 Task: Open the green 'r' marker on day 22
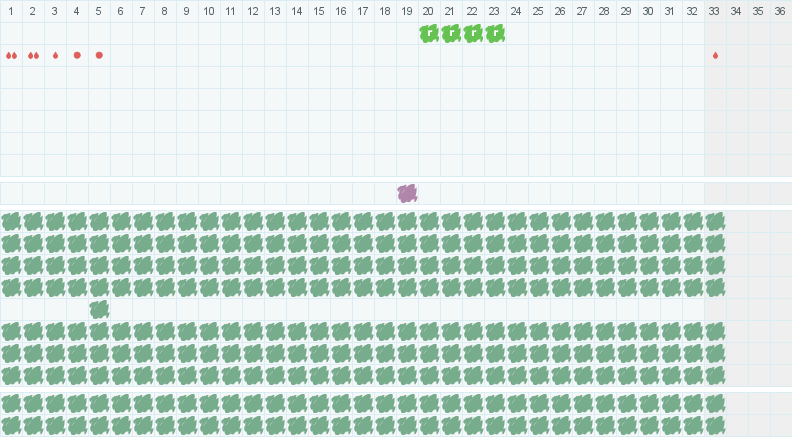pyautogui.click(x=473, y=34)
